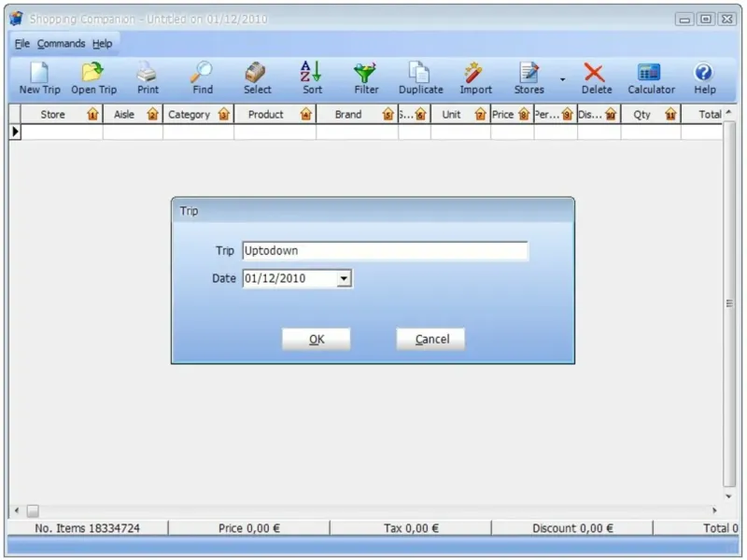Open the Date picker dropdown arrow
The image size is (747, 560).
344,278
